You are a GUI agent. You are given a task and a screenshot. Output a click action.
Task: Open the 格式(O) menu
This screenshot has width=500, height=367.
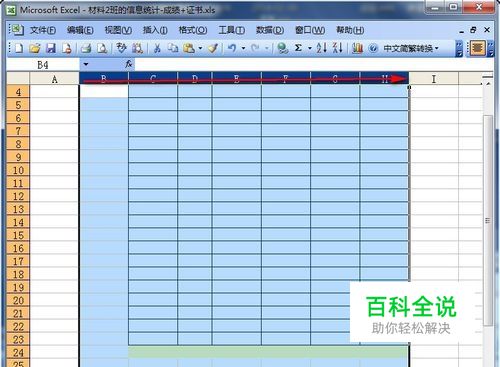tap(193, 30)
